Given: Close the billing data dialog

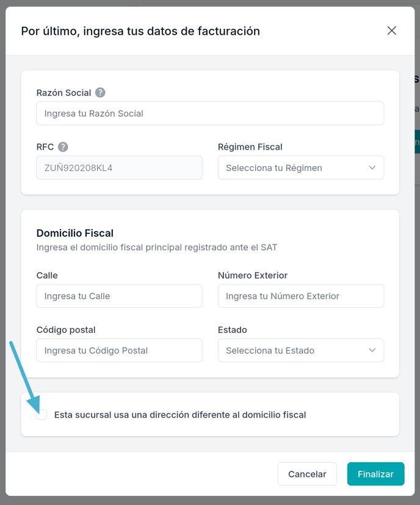Looking at the screenshot, I should 392,31.
